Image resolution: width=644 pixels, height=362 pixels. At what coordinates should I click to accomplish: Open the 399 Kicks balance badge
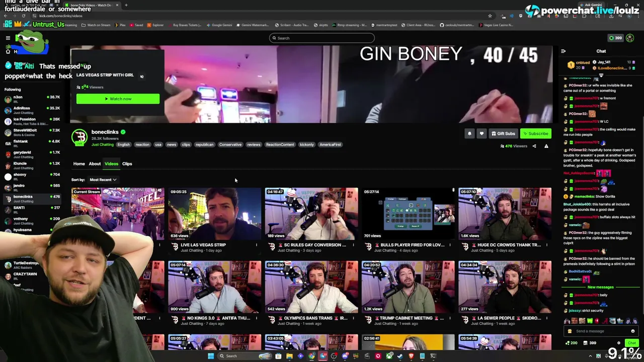pyautogui.click(x=615, y=38)
